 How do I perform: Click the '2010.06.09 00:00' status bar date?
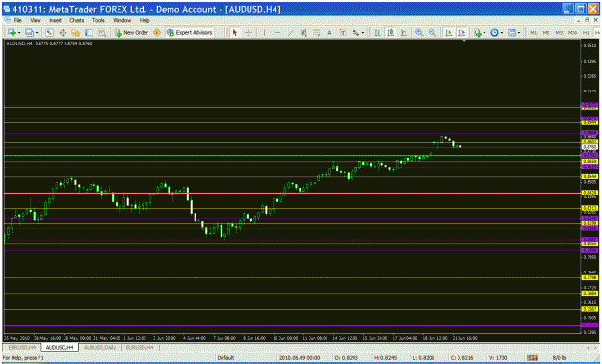(300, 358)
